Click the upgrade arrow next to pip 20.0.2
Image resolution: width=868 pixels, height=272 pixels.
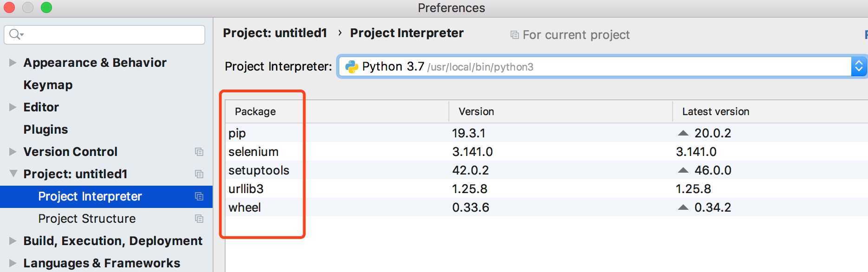683,133
